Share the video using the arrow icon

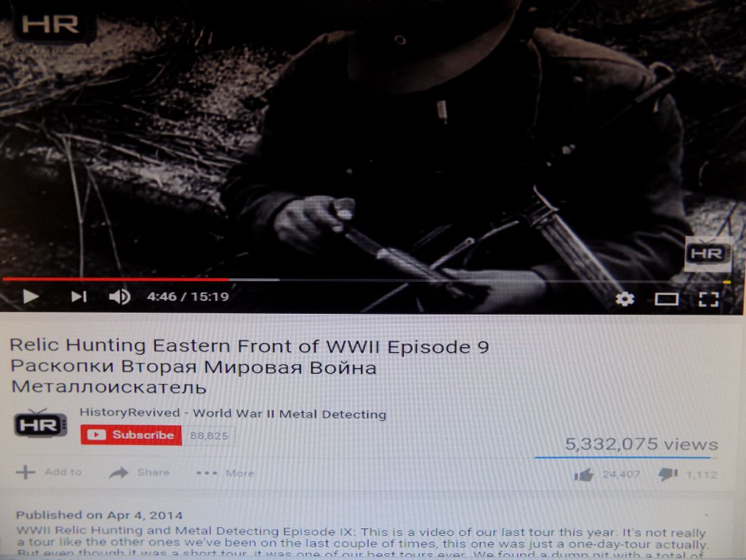(118, 473)
